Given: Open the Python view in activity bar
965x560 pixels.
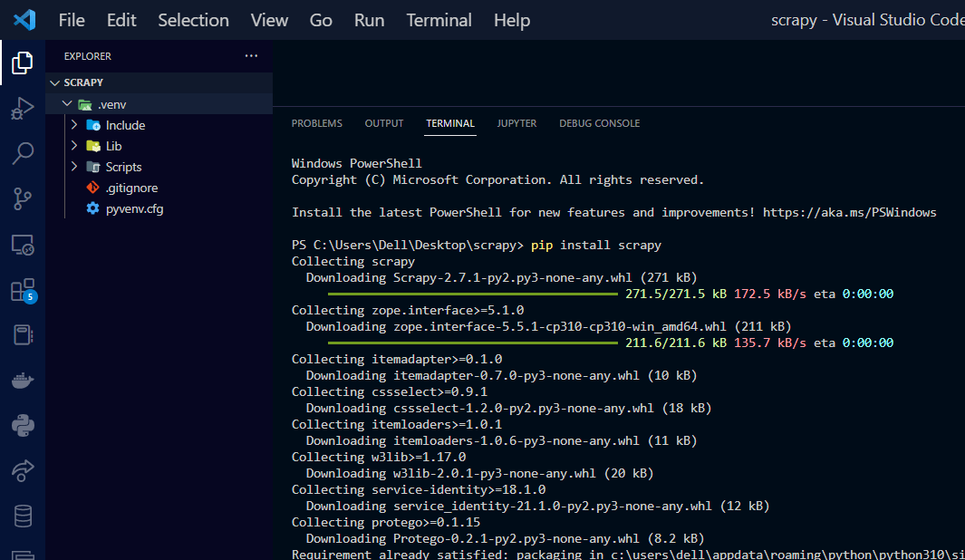Looking at the screenshot, I should point(23,426).
